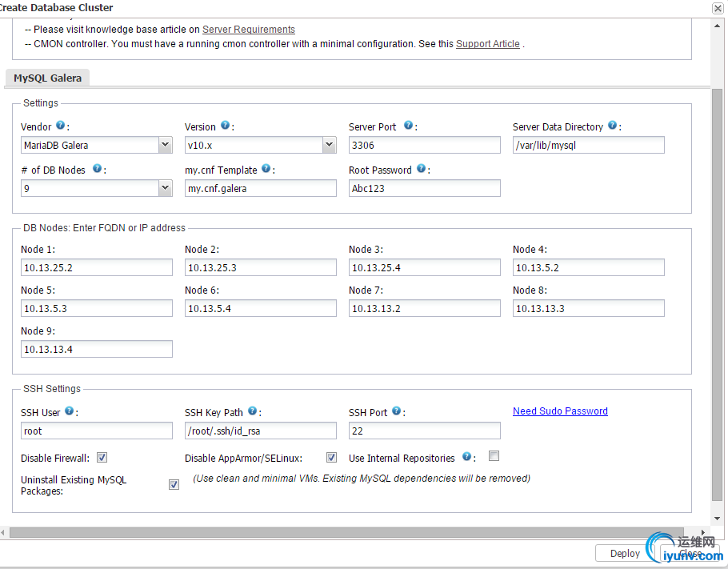This screenshot has width=728, height=569.
Task: Toggle the Disable AppArmor/SELinux checkbox
Action: [x=331, y=458]
